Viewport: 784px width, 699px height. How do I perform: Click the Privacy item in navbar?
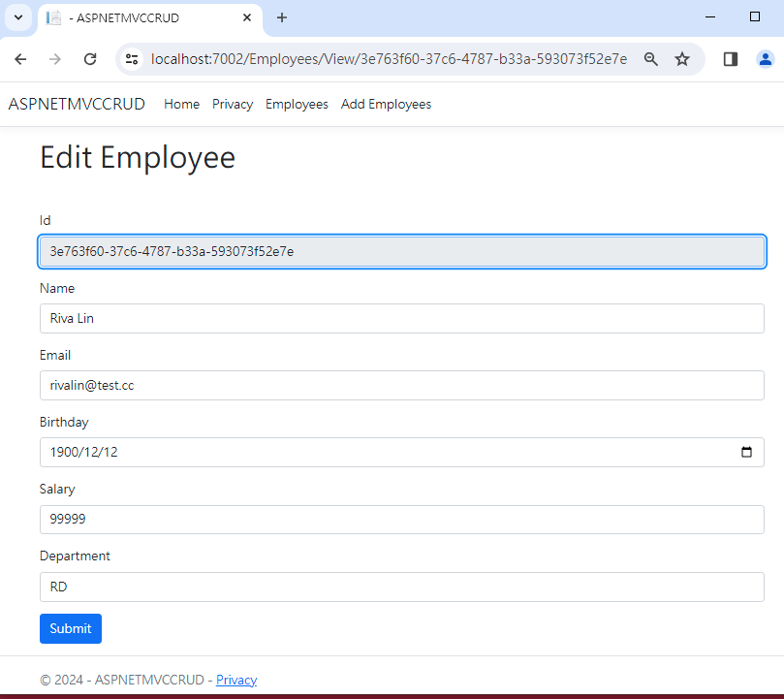click(x=233, y=104)
